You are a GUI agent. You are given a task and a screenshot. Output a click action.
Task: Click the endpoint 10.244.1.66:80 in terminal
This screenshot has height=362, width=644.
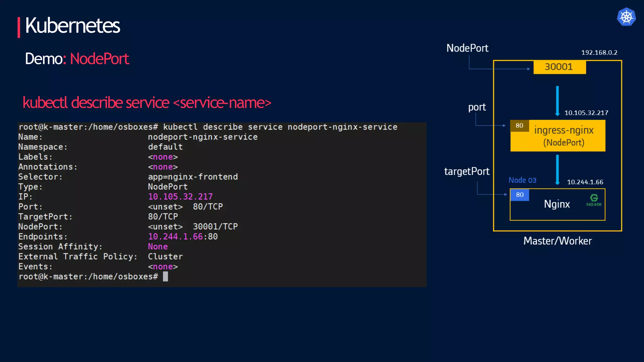click(x=183, y=237)
